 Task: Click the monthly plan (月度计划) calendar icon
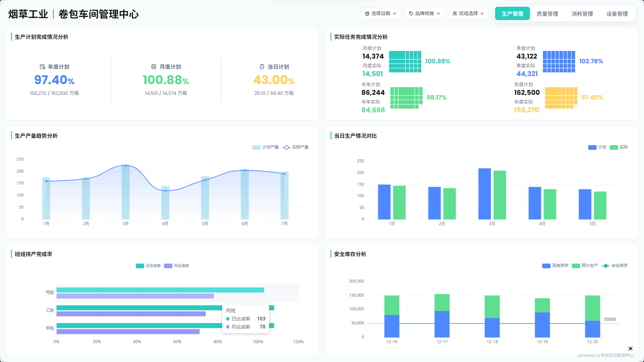(x=154, y=67)
